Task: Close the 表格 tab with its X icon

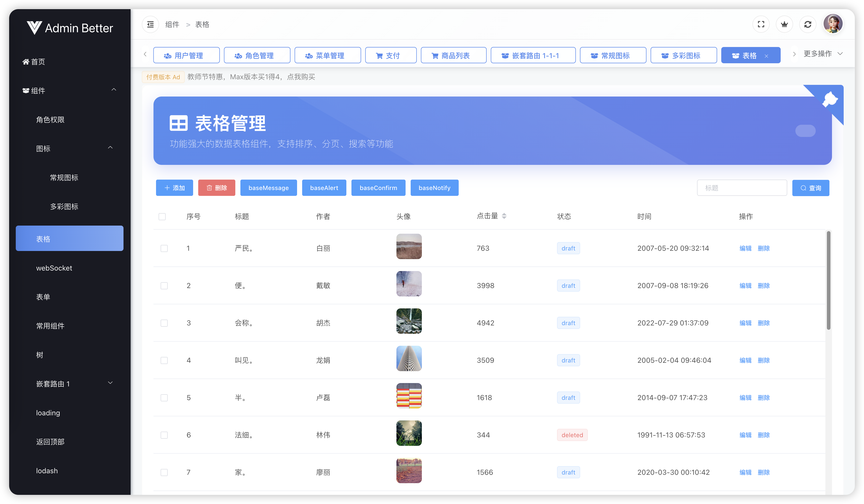Action: tap(766, 56)
